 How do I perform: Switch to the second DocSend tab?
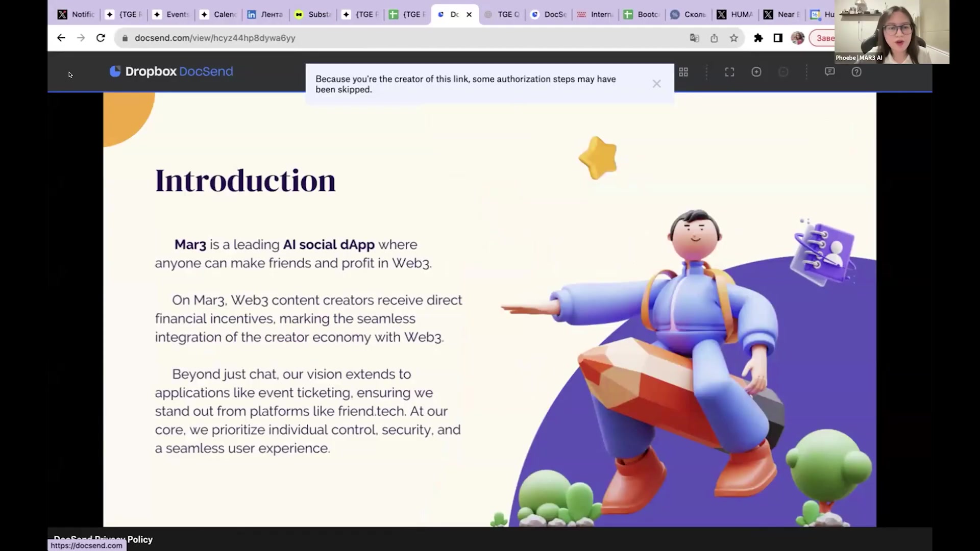tap(549, 14)
